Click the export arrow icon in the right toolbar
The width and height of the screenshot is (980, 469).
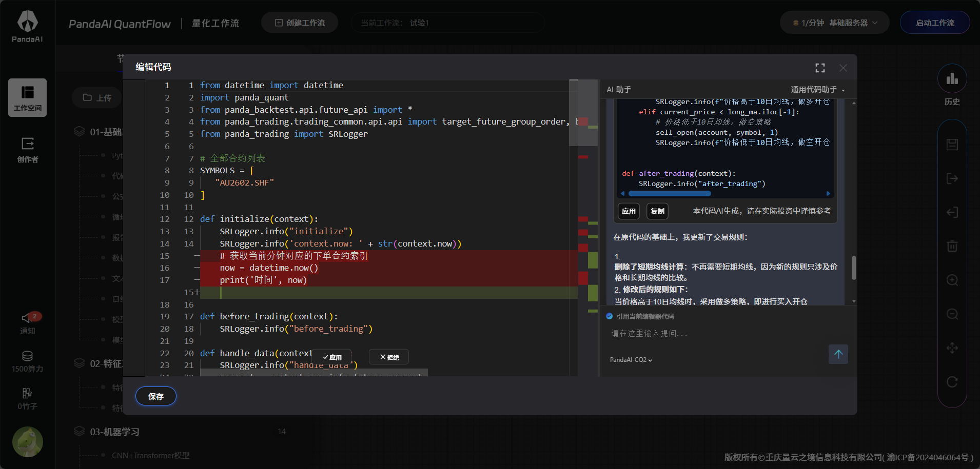click(952, 178)
